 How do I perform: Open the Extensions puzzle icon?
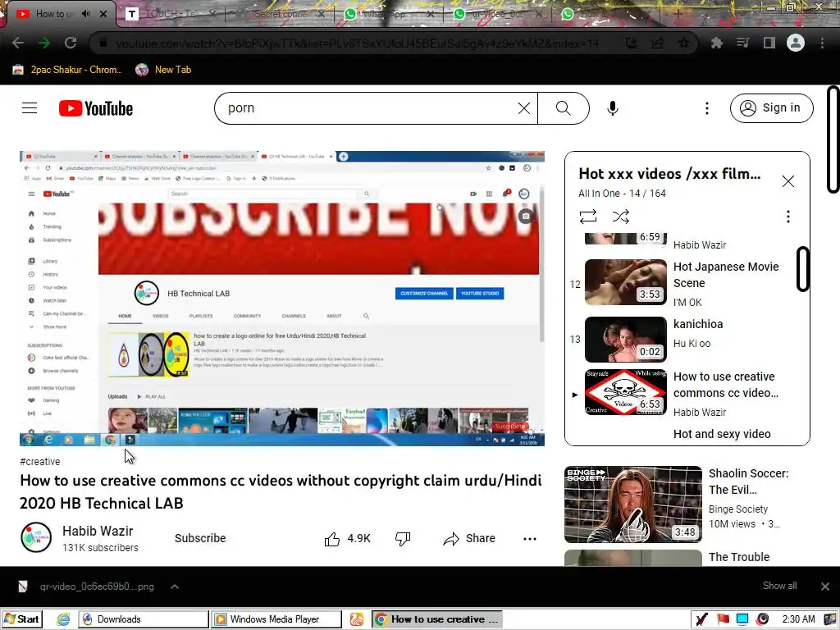point(716,43)
